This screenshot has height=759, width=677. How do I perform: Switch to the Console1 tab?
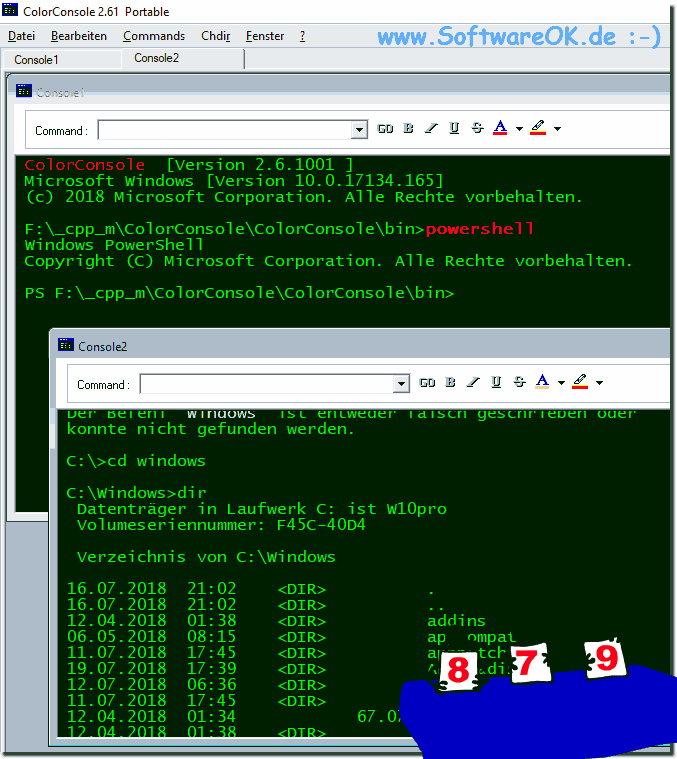coord(62,60)
